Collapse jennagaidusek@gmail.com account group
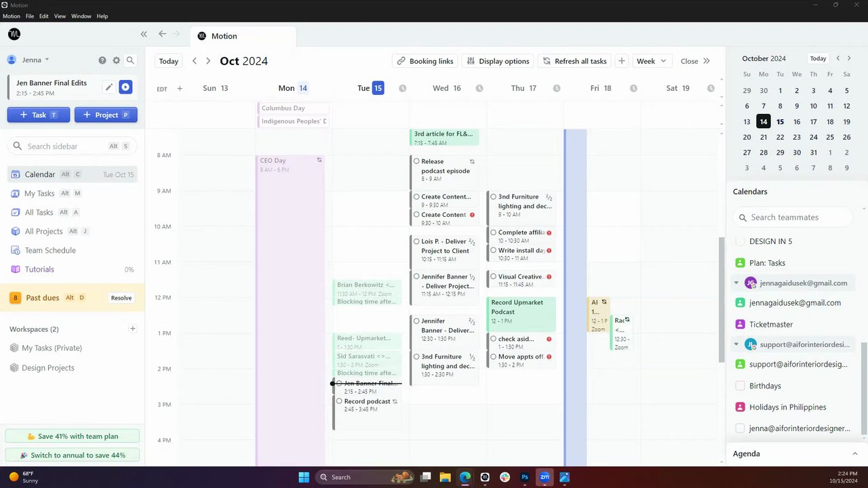Image resolution: width=868 pixels, height=488 pixels. [736, 283]
